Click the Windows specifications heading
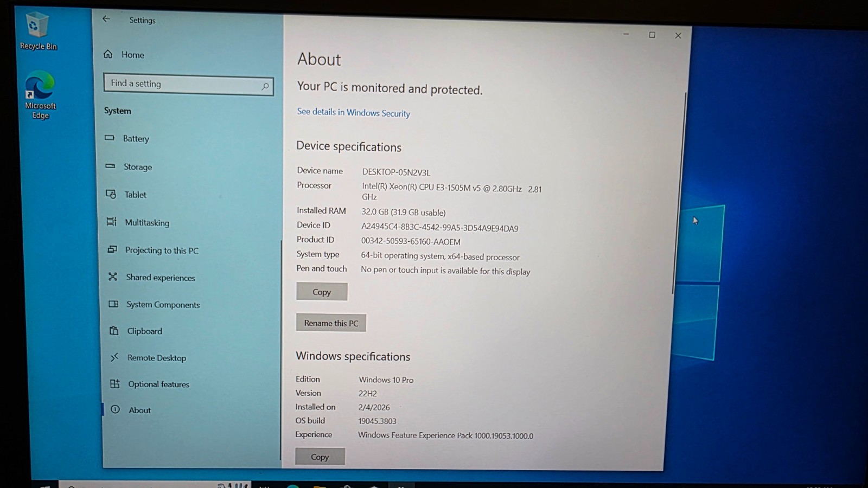Screen dimensions: 868x488 tap(353, 356)
